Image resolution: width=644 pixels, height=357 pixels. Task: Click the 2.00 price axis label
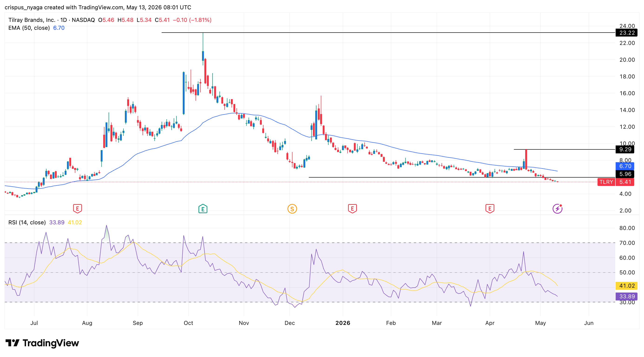click(x=625, y=211)
